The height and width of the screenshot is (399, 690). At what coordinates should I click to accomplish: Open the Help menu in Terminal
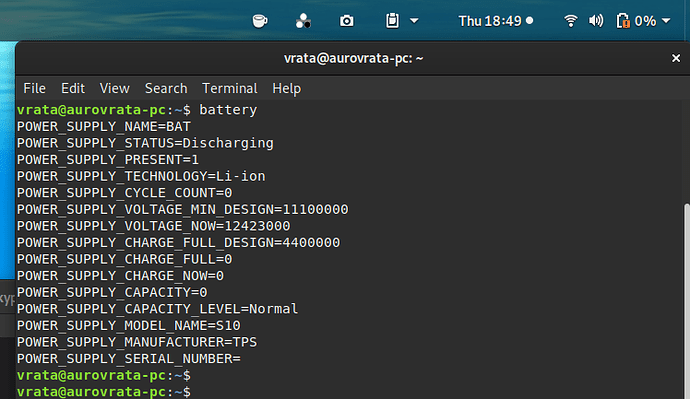[x=286, y=88]
